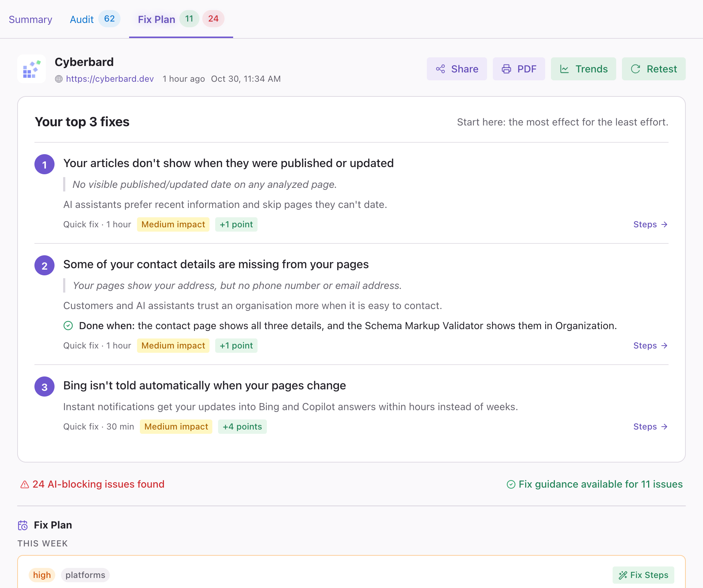Open Steps for missing contact details fix
Image resolution: width=703 pixels, height=588 pixels.
point(650,346)
